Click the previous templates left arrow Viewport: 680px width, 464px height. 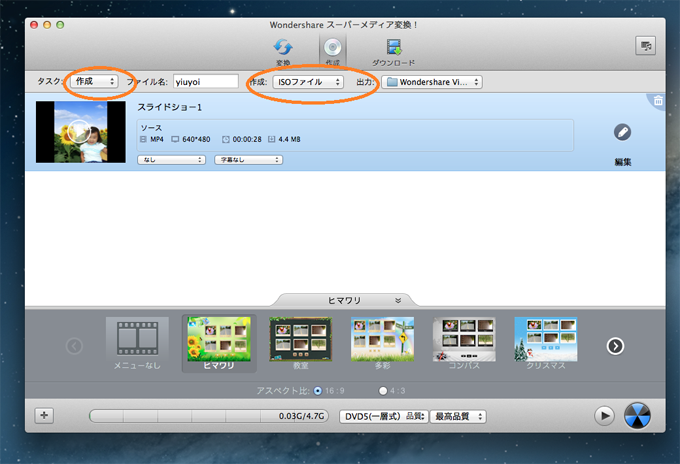point(74,346)
